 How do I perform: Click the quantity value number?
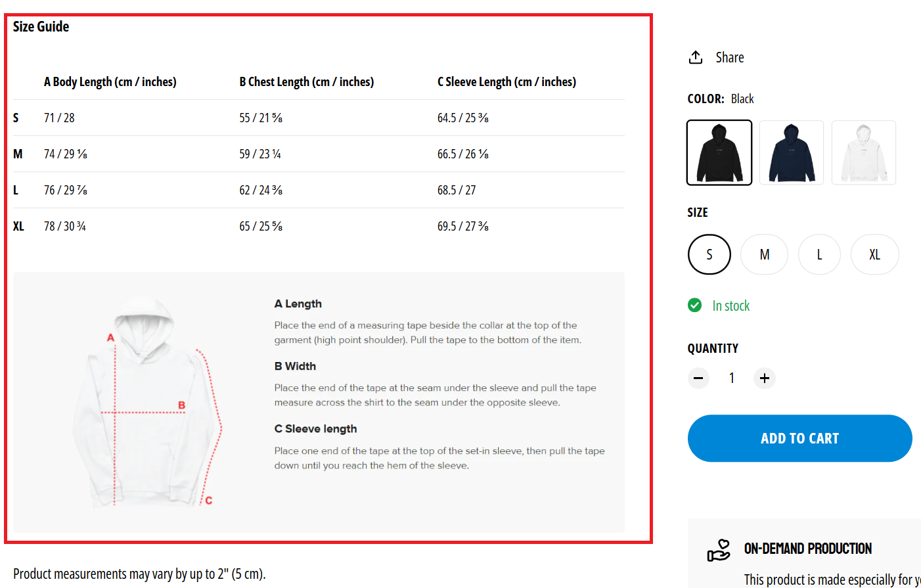pos(732,378)
